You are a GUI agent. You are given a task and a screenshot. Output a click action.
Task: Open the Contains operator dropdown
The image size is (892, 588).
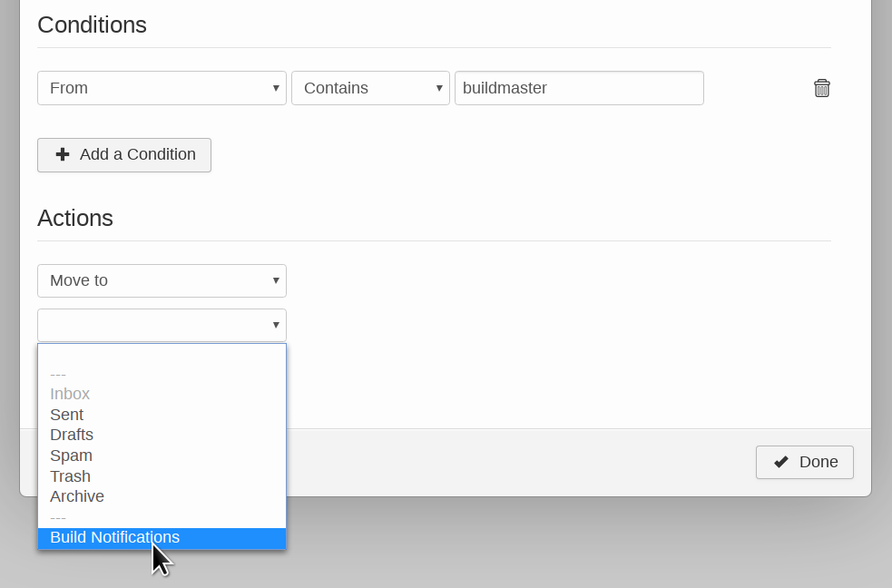point(370,88)
